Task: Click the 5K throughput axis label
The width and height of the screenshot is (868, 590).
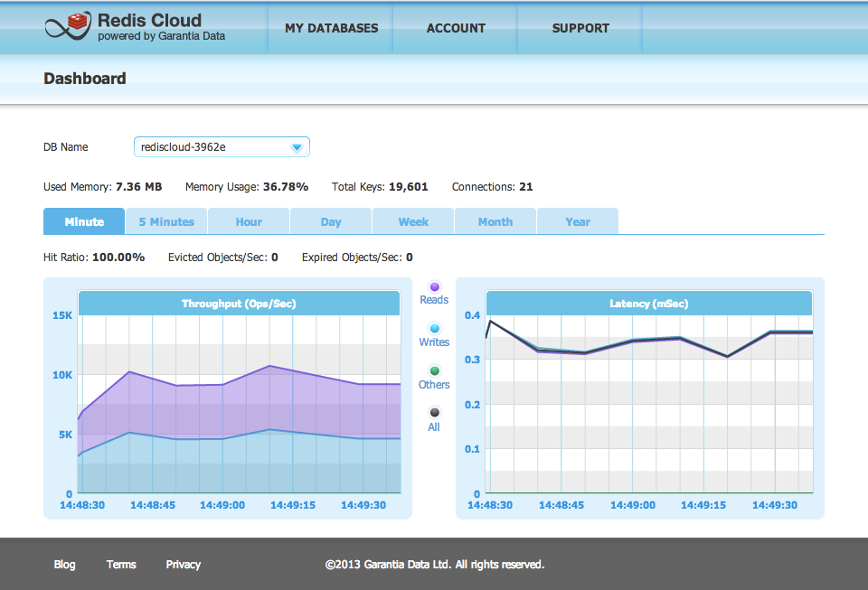Action: click(65, 435)
